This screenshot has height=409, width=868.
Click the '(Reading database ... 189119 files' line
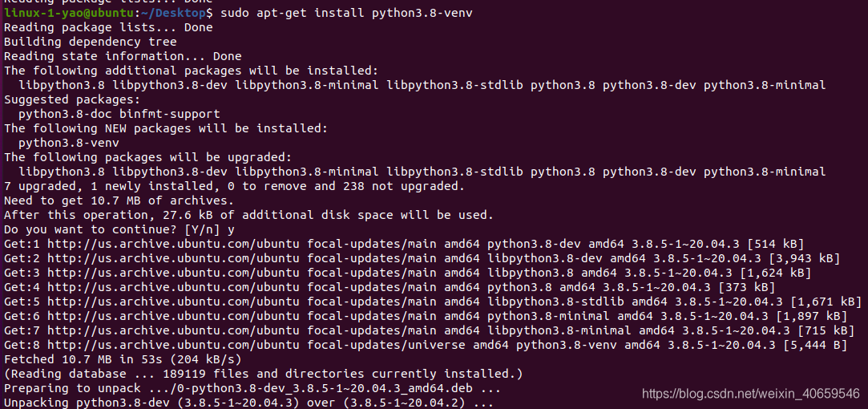[263, 373]
